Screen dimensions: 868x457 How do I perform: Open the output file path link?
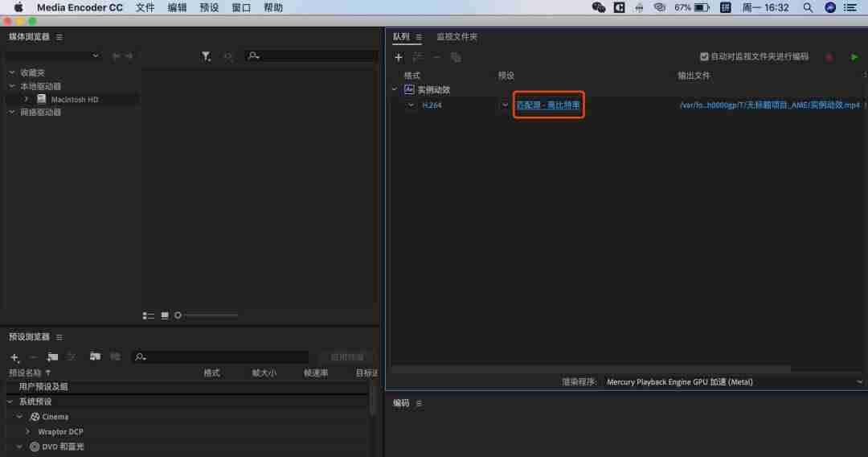(769, 105)
